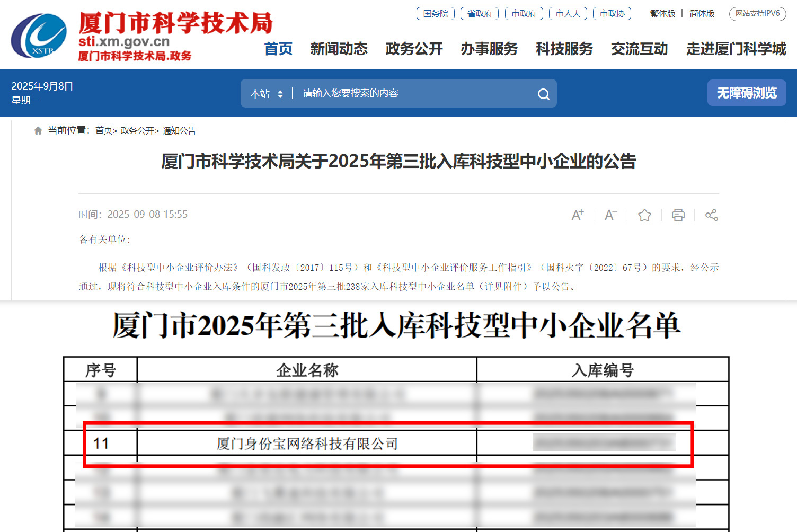Open the 办事服务 nav menu
This screenshot has width=797, height=532.
489,49
